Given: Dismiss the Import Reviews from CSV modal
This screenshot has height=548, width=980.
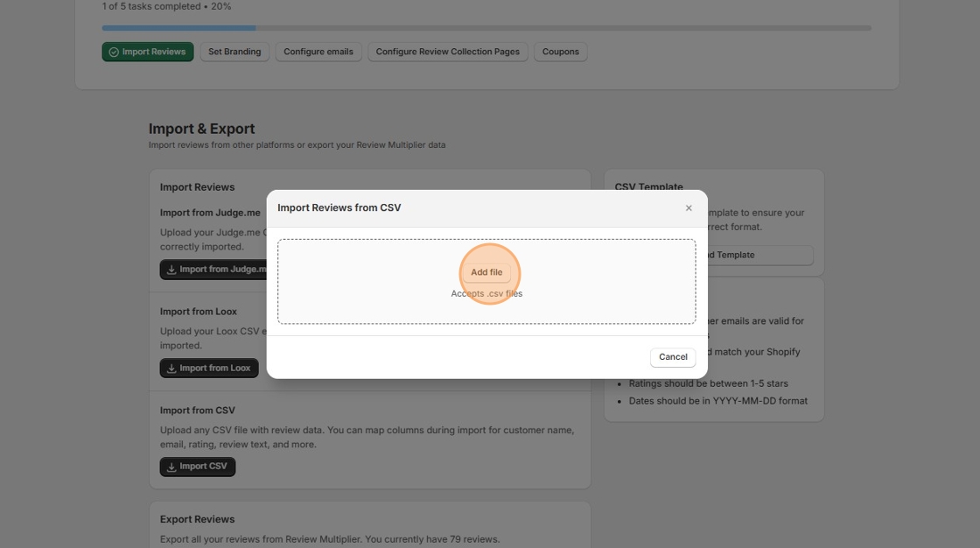Looking at the screenshot, I should point(689,207).
